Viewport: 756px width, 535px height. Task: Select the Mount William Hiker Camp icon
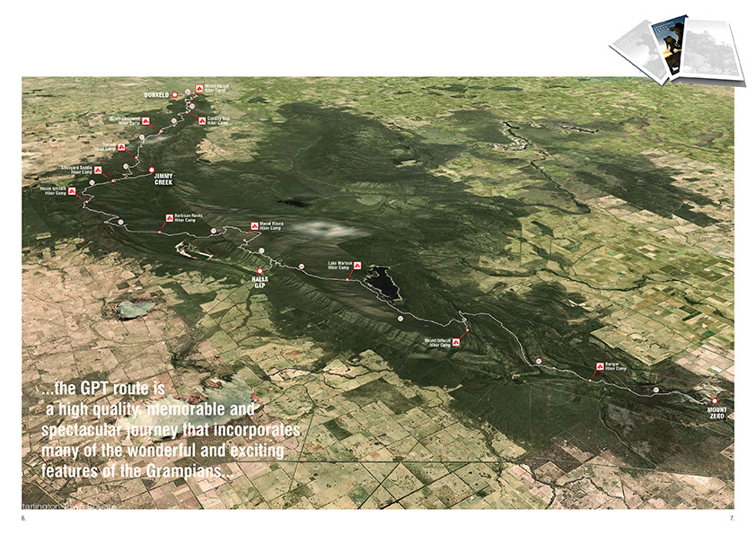(73, 191)
